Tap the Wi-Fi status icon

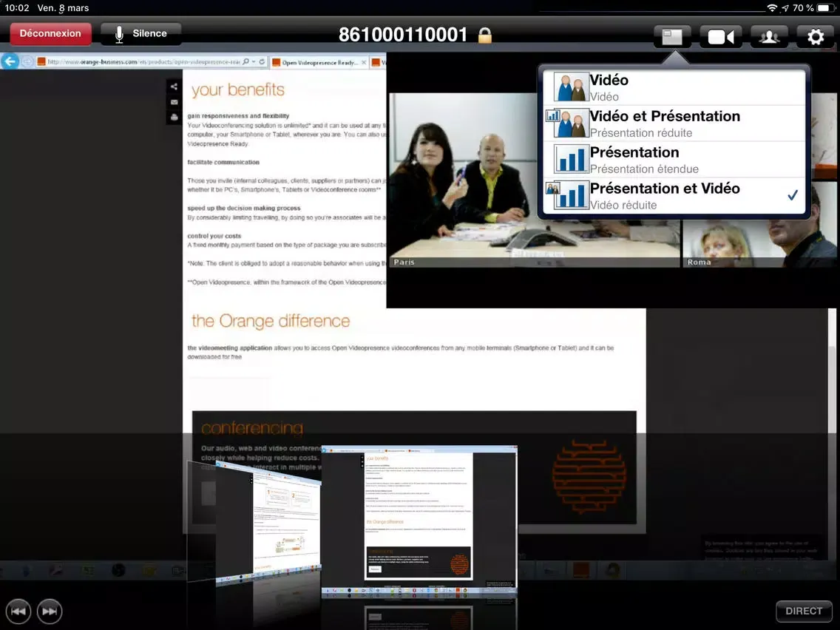click(x=772, y=8)
